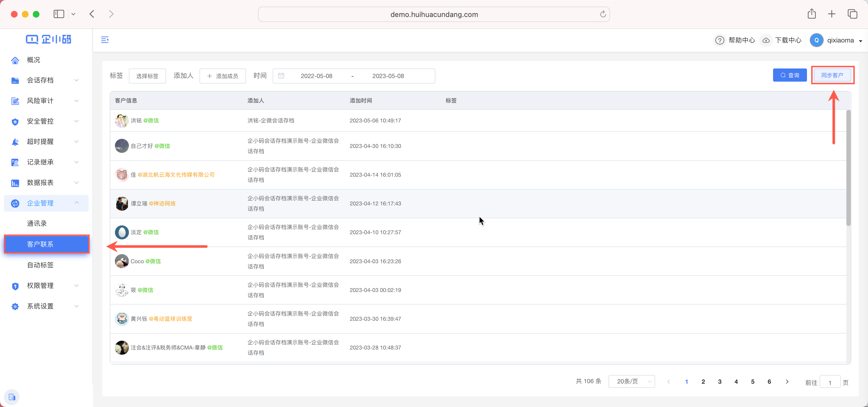Click the table vertical scrollbar

pyautogui.click(x=849, y=168)
